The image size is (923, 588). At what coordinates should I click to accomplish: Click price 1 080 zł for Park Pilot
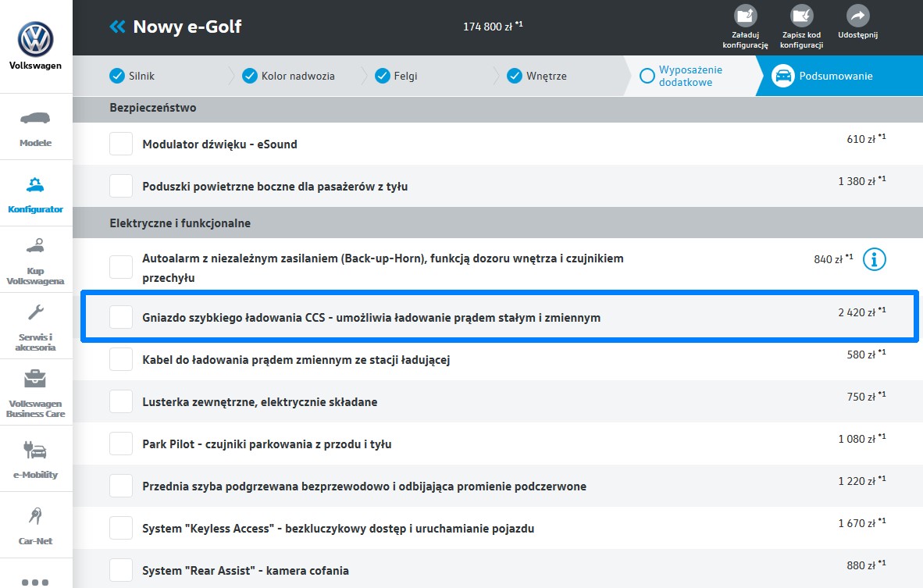pyautogui.click(x=862, y=439)
